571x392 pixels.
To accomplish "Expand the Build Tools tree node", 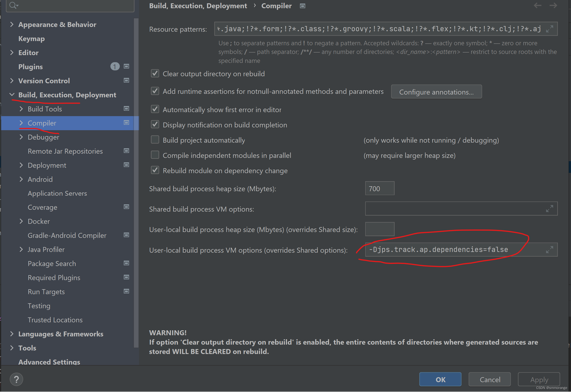I will pyautogui.click(x=21, y=109).
